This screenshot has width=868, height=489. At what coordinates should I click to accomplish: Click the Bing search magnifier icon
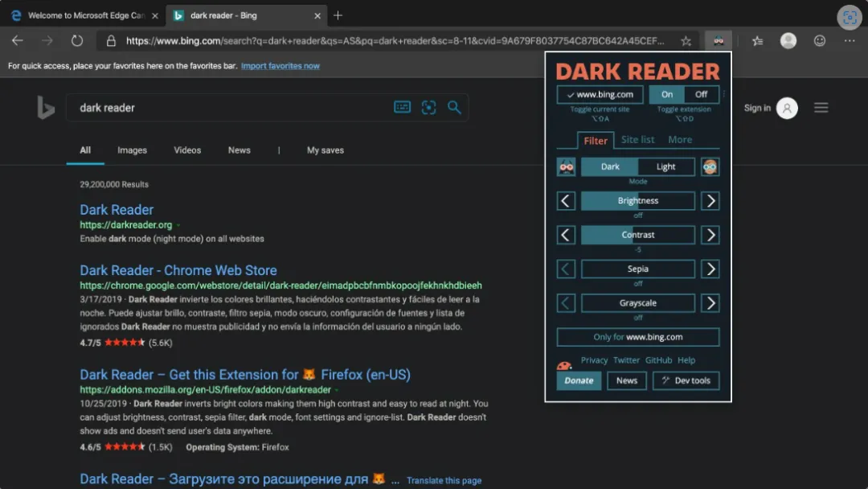click(454, 107)
